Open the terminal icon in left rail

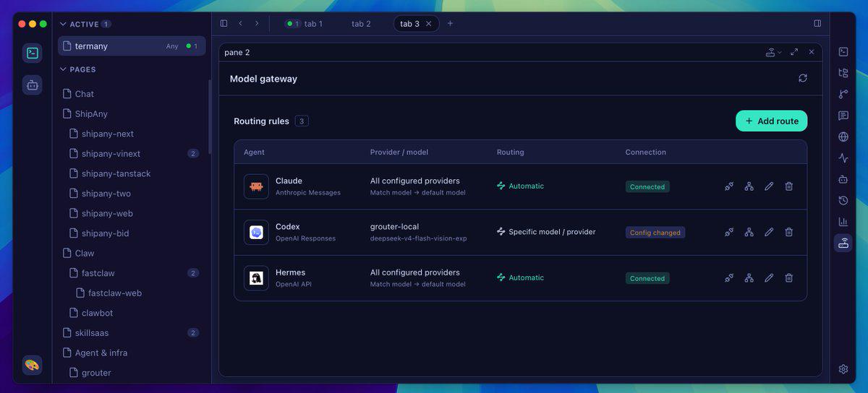point(32,53)
